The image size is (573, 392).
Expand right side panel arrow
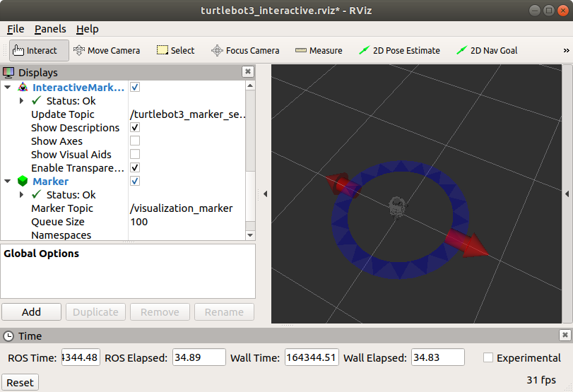567,194
